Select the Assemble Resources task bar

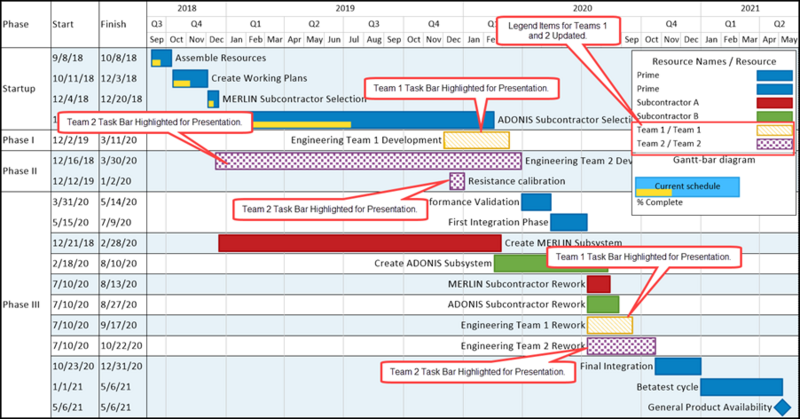(161, 58)
